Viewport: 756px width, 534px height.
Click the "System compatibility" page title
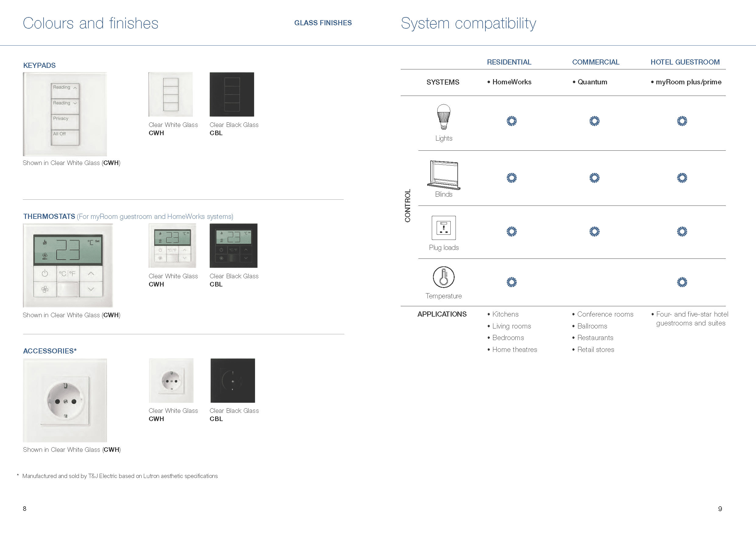click(469, 24)
